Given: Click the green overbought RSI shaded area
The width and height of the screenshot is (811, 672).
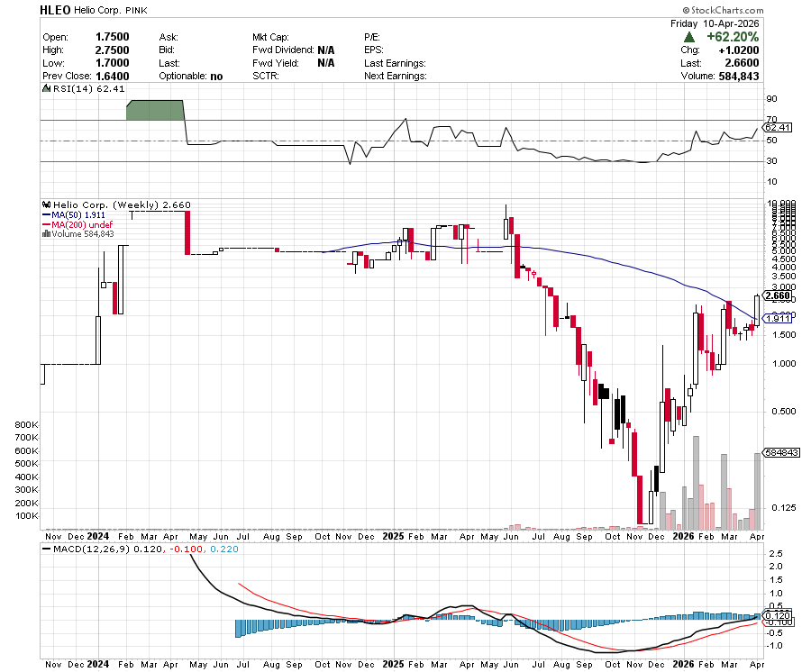Looking at the screenshot, I should tap(155, 110).
